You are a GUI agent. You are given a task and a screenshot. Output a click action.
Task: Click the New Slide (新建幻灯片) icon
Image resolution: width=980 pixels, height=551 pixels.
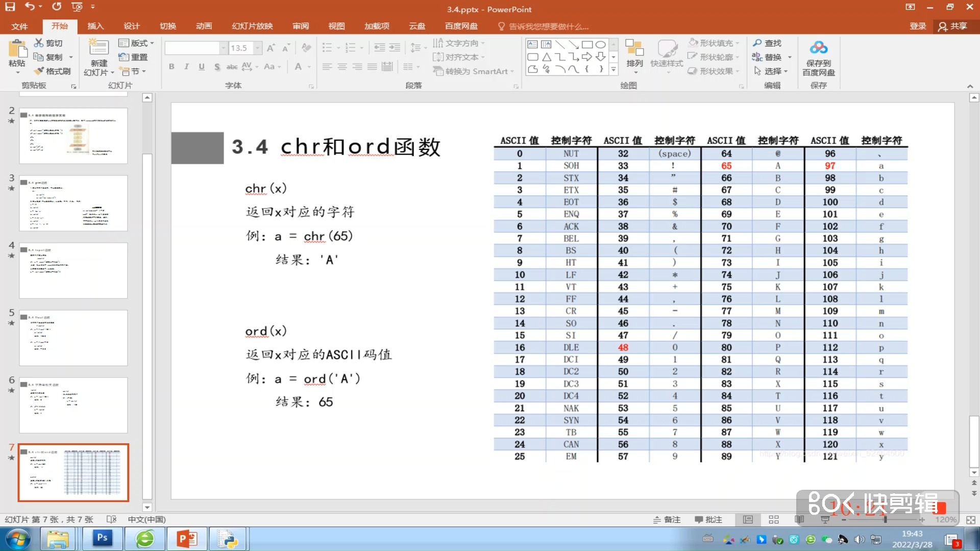coord(99,48)
